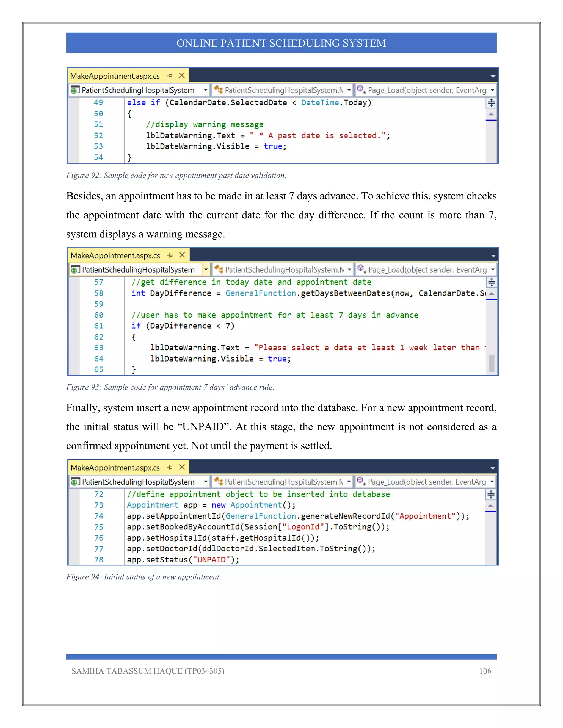Click split-editor icon in third code window
The height and width of the screenshot is (728, 563).
coord(491,494)
